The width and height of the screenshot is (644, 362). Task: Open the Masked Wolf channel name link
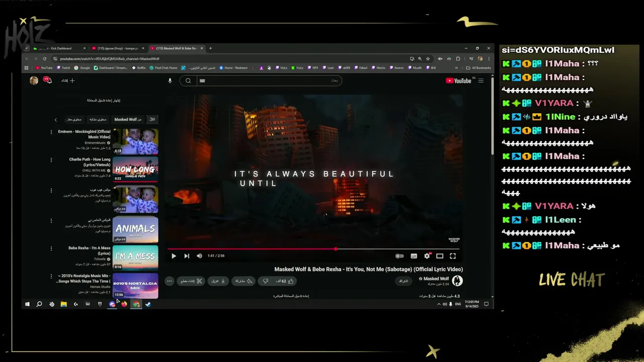point(436,279)
